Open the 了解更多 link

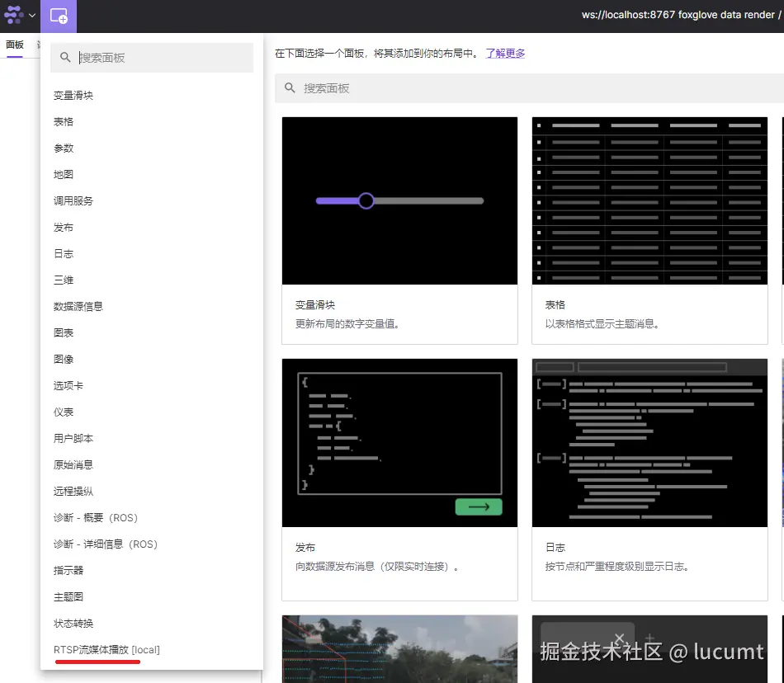point(504,52)
